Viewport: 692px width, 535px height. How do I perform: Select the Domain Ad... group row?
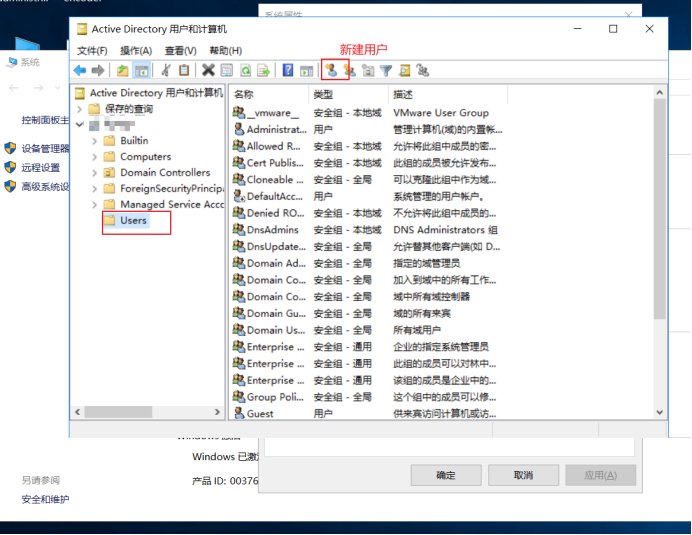point(367,263)
